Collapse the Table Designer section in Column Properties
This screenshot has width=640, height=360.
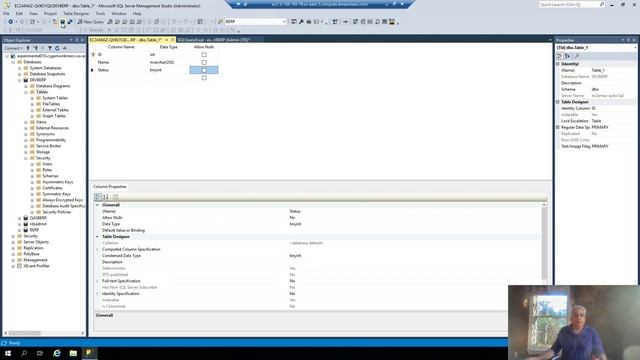point(98,237)
